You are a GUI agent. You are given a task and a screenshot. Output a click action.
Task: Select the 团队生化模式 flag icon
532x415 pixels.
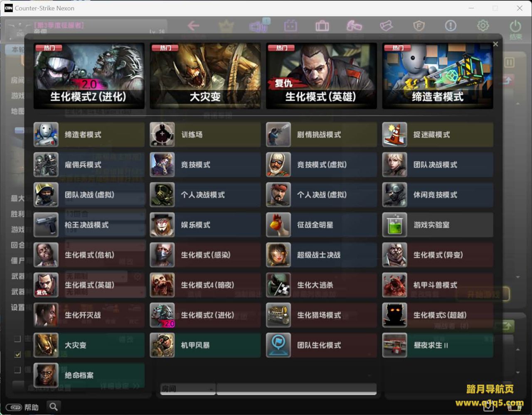(x=278, y=345)
